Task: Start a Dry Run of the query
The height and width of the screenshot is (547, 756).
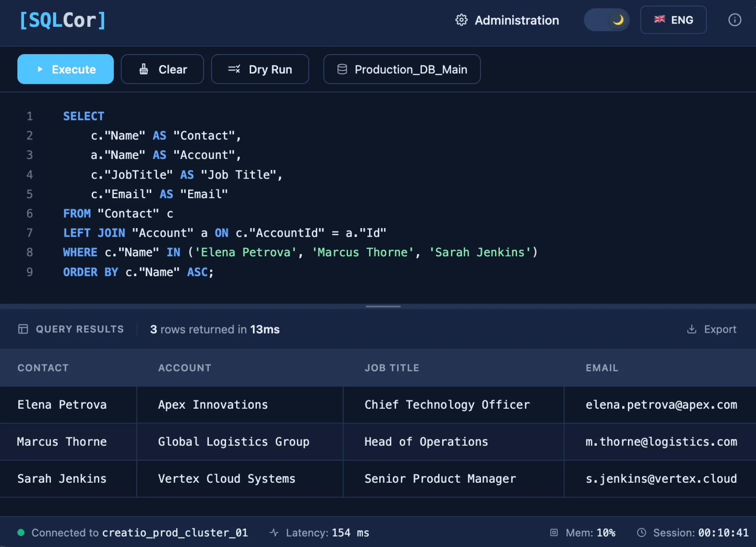Action: 260,69
